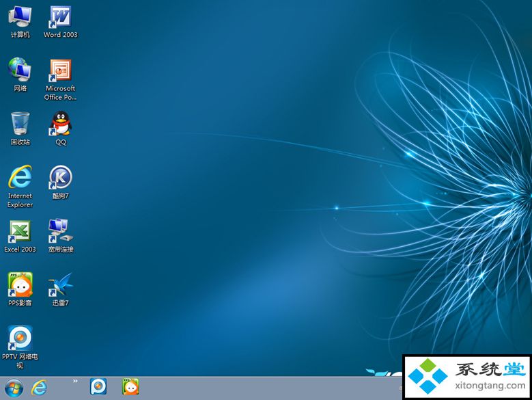Select the "Internet Explorer" label text
Viewport: 532px width, 400px height.
pos(20,200)
